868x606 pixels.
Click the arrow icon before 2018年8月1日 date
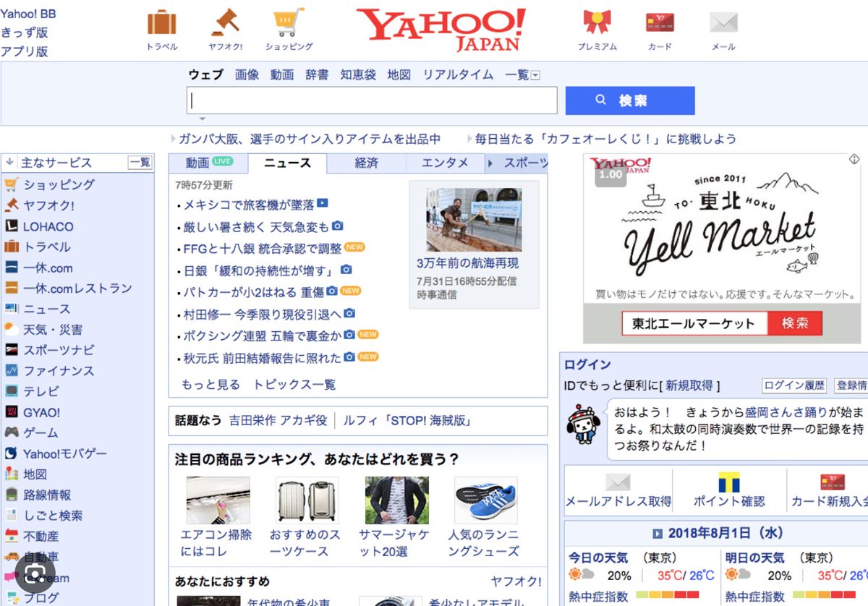pyautogui.click(x=658, y=534)
